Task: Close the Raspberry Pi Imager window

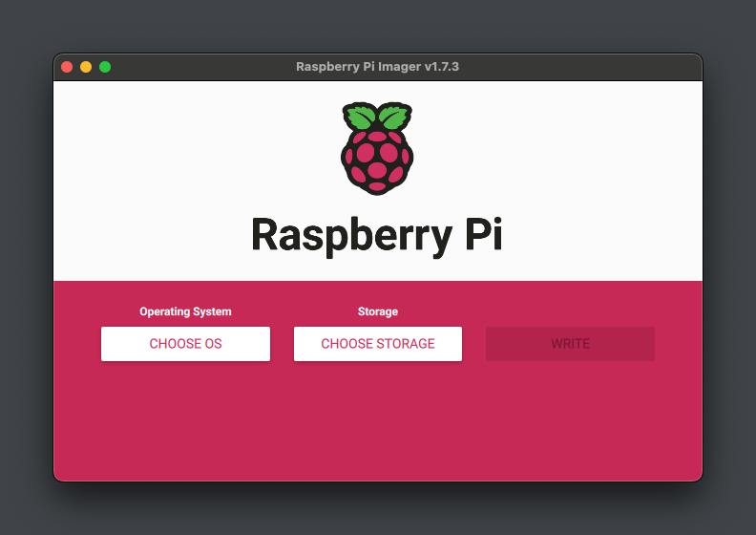Action: pyautogui.click(x=67, y=67)
